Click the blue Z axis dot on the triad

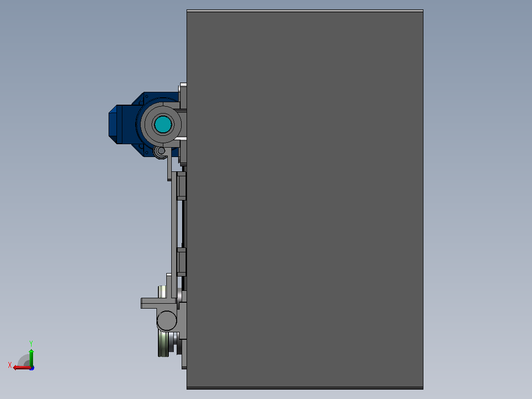pos(32,368)
